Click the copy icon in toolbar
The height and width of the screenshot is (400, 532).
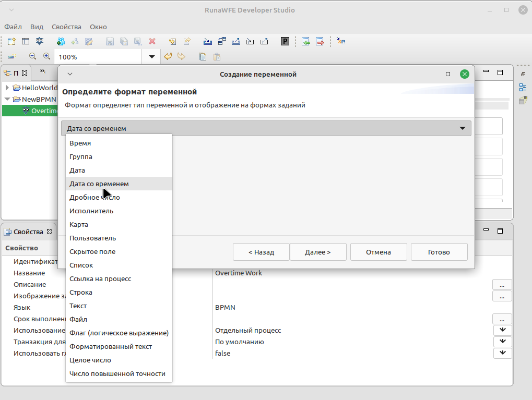click(203, 57)
